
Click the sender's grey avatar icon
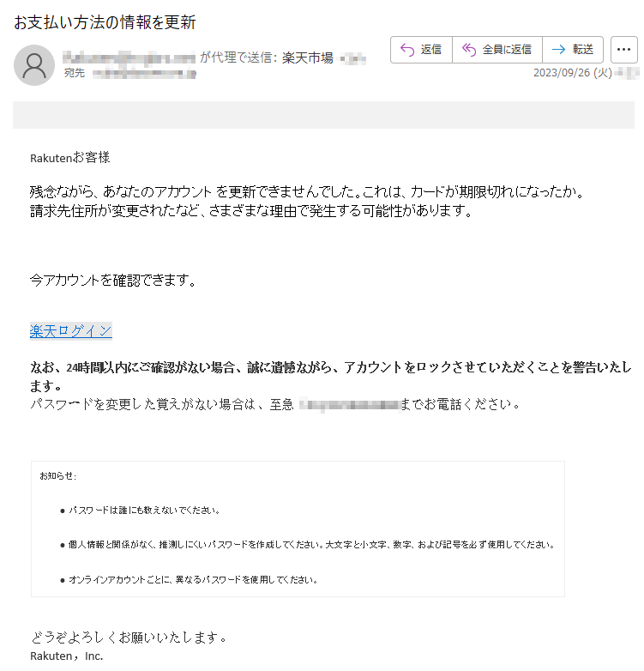point(34,65)
